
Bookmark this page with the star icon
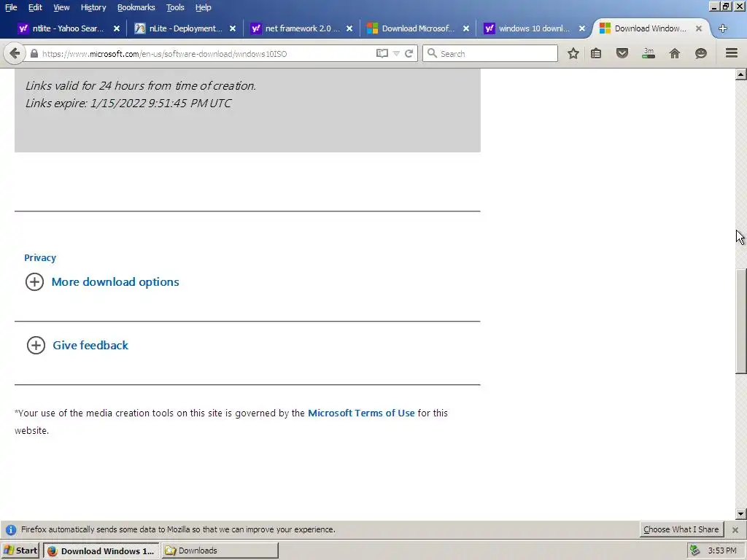click(x=573, y=53)
